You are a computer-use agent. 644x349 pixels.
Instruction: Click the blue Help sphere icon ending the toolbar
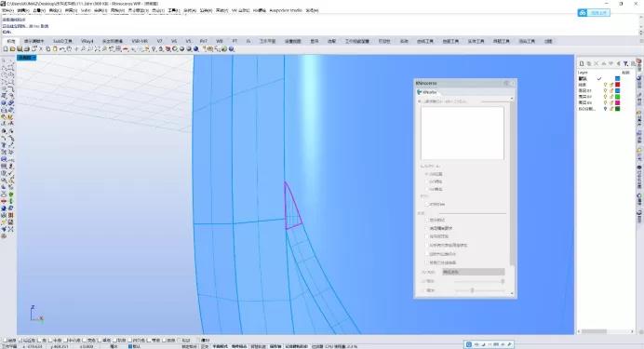231,48
